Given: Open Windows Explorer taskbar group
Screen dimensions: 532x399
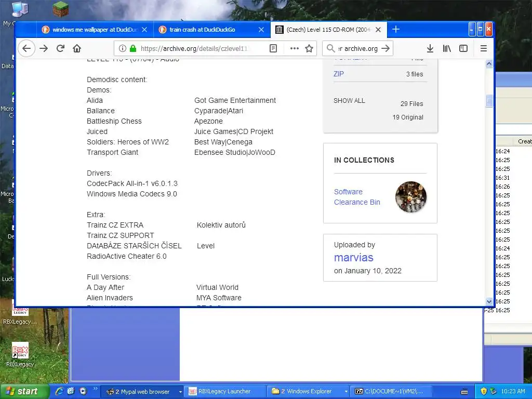Looking at the screenshot, I should 309,392.
